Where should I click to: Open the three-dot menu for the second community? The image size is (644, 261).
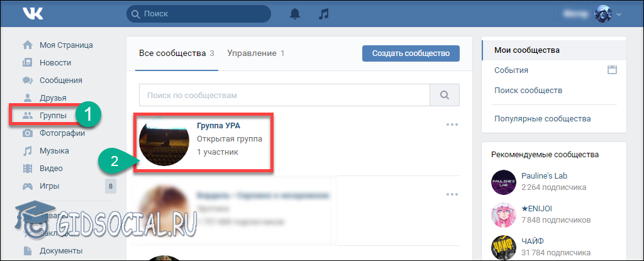[452, 194]
